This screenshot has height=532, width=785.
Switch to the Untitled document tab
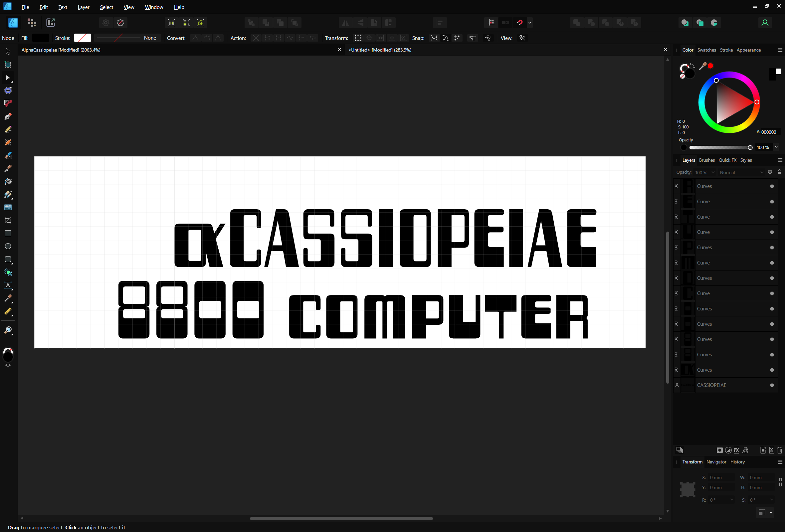coord(380,50)
